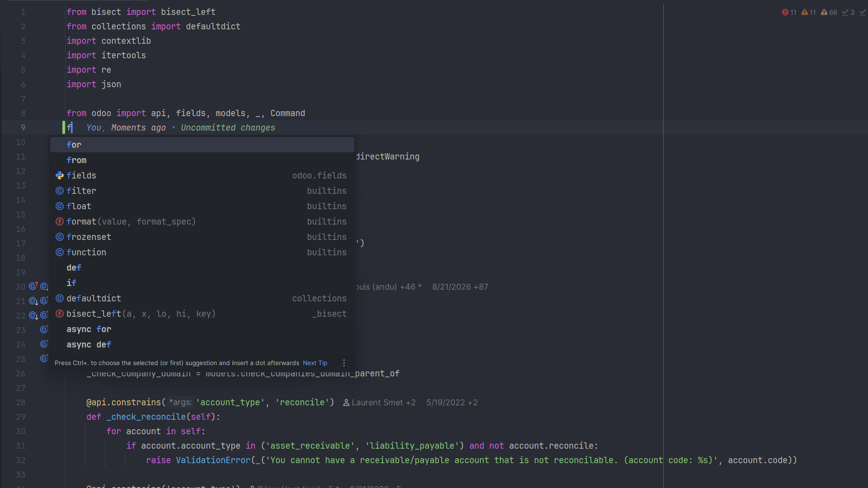Click line number 29 in the gutter
868x488 pixels.
coord(21,417)
